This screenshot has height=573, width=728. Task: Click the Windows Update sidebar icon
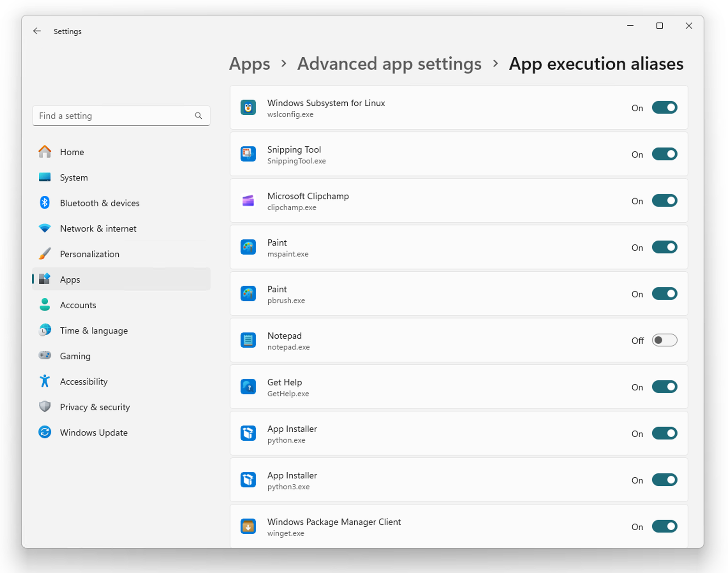[x=45, y=432]
